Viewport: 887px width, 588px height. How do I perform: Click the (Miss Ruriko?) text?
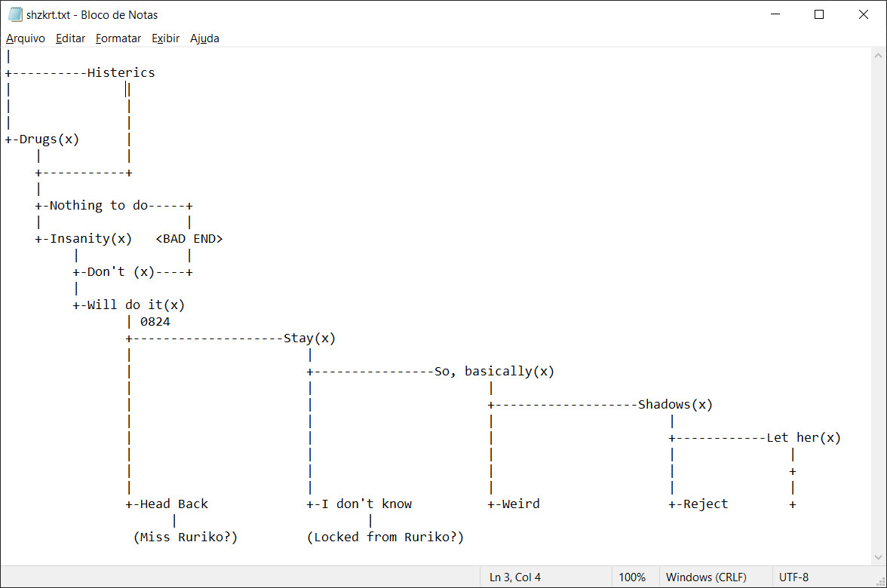pos(186,537)
